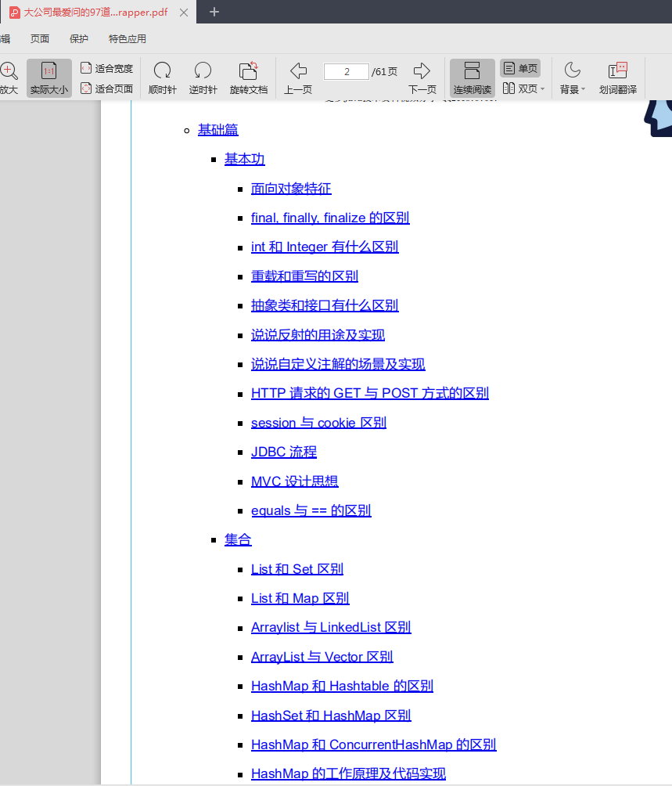The width and height of the screenshot is (672, 786).
Task: Open final, finally, finalize 的区别 link
Action: point(330,218)
